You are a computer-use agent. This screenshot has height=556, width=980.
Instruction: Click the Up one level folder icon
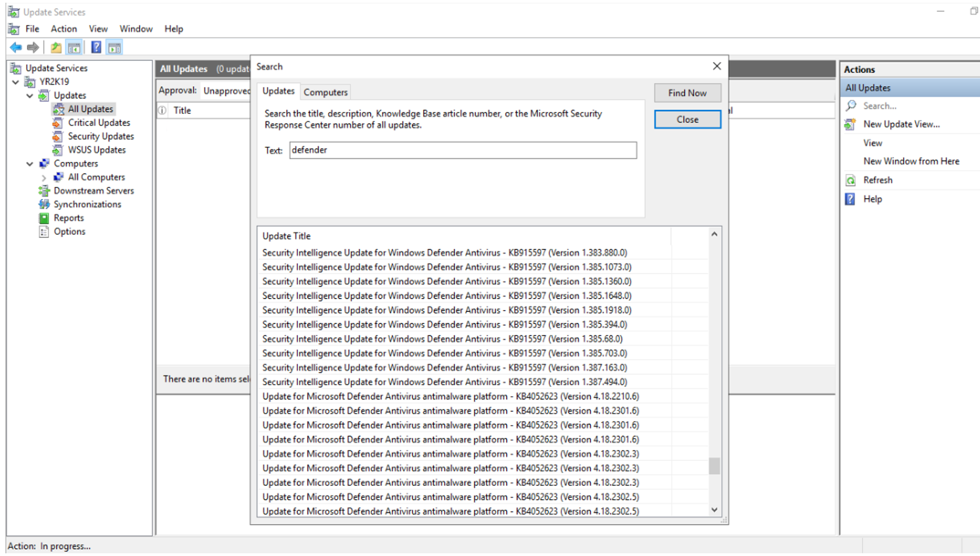[x=56, y=48]
